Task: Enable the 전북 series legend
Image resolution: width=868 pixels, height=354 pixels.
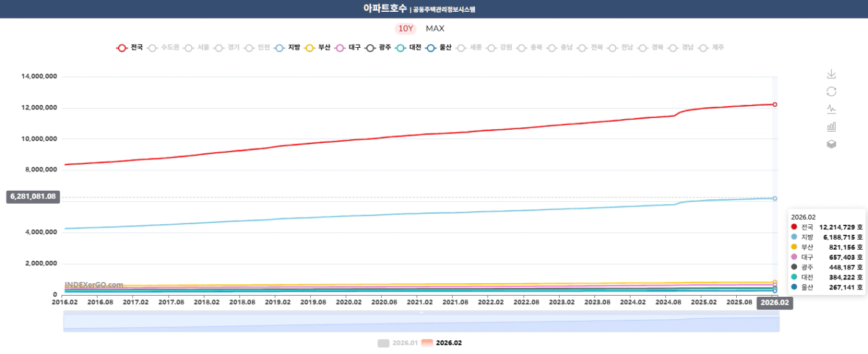Action: point(590,48)
